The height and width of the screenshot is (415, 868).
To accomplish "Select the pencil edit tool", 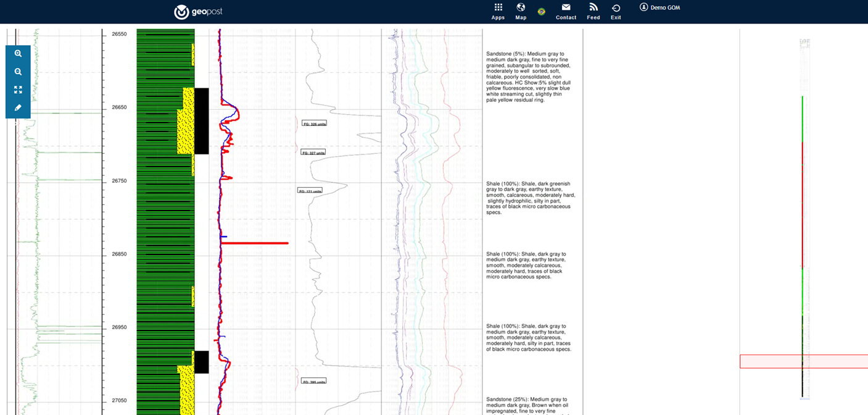I will coord(18,107).
